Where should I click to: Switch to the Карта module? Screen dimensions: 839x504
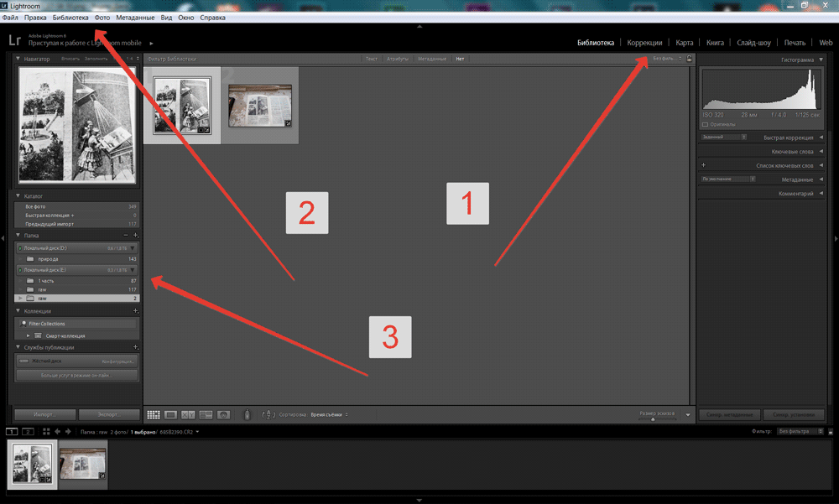coord(685,43)
